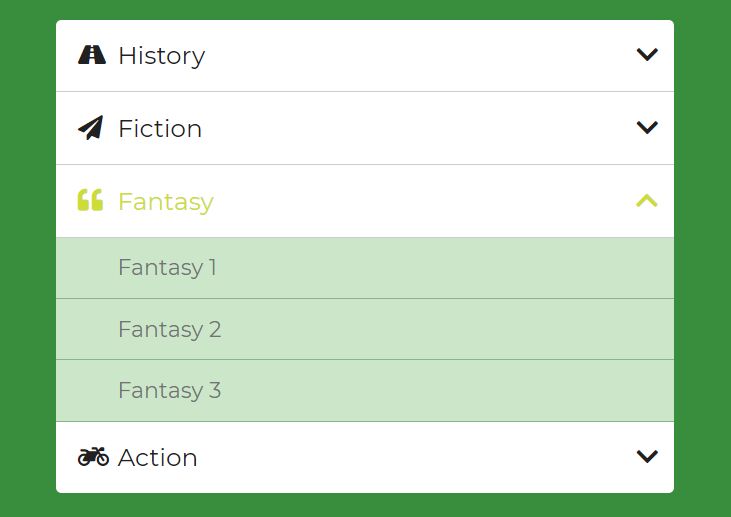Click blank space in the History row
Image resolution: width=731 pixels, height=517 pixels.
pos(420,55)
